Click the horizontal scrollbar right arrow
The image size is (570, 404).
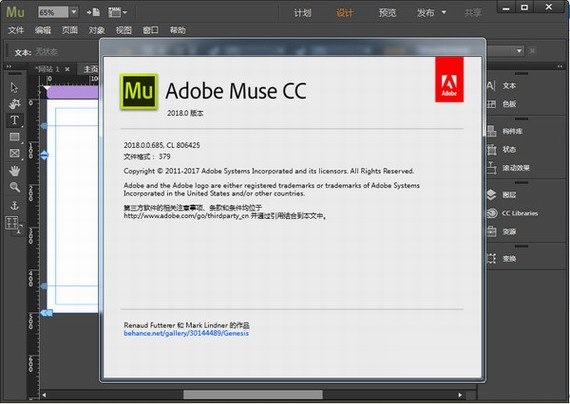tap(460, 395)
